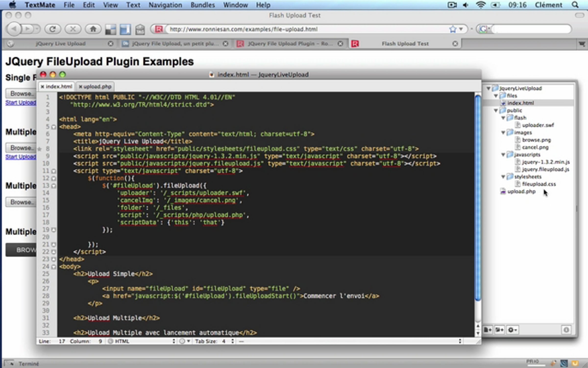Open the Google search engine icon
The height and width of the screenshot is (368, 588).
coord(483,29)
